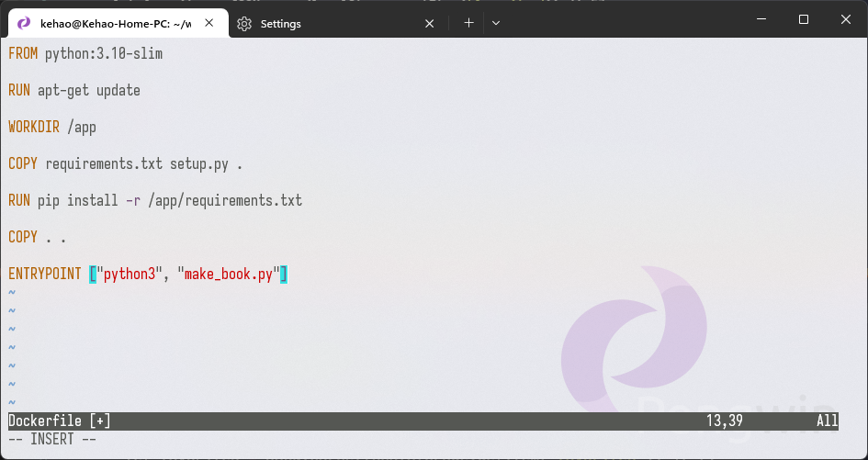Viewport: 868px width, 460px height.
Task: Click python:3.10-slim image name
Action: click(x=104, y=53)
